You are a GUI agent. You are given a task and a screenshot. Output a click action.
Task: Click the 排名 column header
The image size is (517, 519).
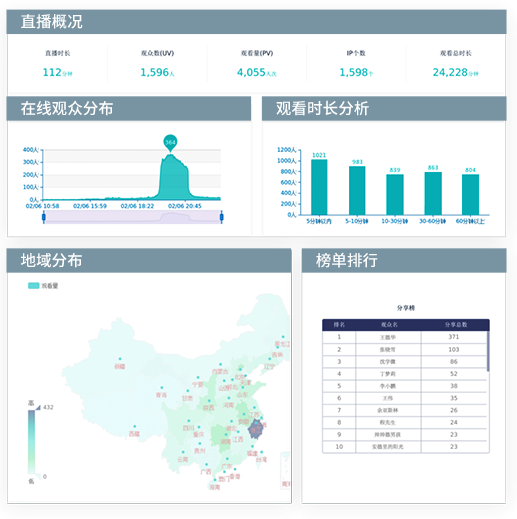pyautogui.click(x=339, y=325)
